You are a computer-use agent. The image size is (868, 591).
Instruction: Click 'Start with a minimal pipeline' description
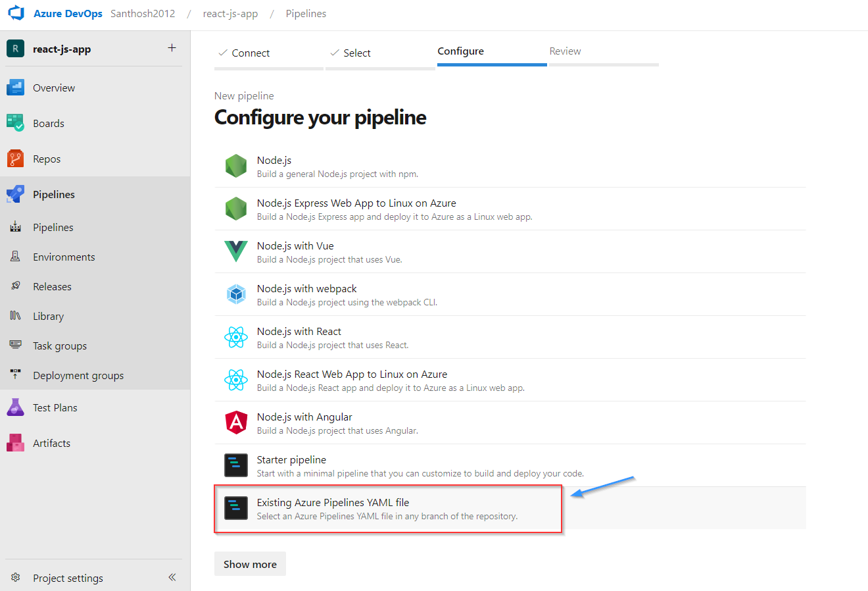click(x=420, y=473)
